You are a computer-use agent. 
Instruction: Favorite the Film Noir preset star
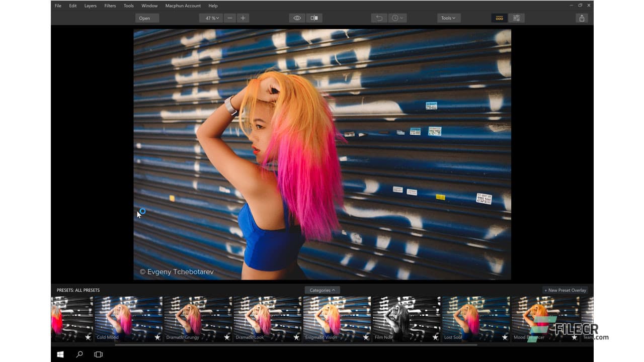click(436, 337)
